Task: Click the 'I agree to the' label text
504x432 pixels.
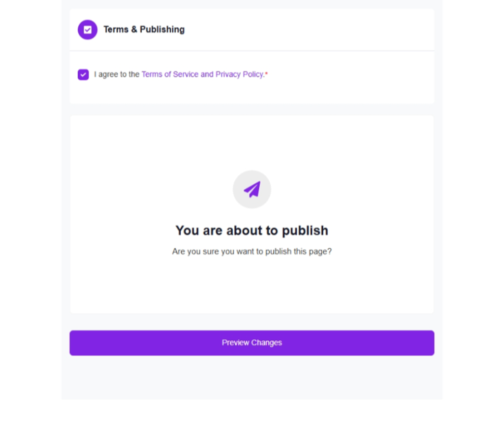Action: [117, 74]
